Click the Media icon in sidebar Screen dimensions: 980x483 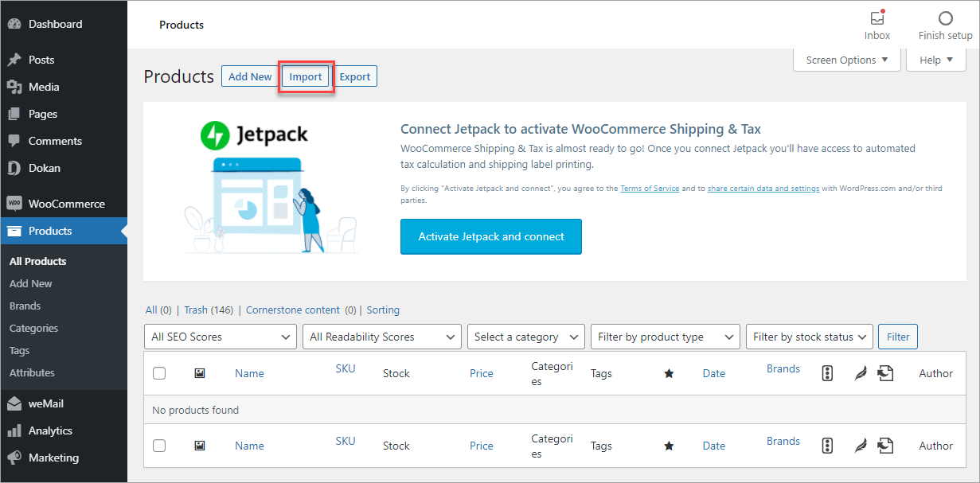pyautogui.click(x=14, y=87)
